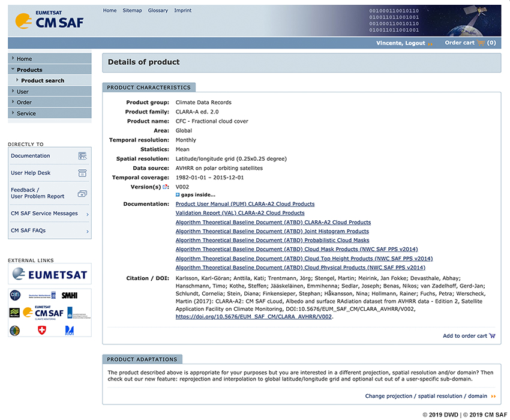The height and width of the screenshot is (420, 510).
Task: Open Home in top navigation
Action: pyautogui.click(x=110, y=10)
